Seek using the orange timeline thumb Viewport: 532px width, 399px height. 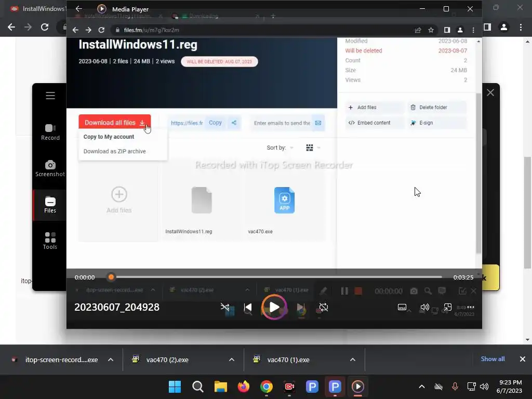point(111,277)
